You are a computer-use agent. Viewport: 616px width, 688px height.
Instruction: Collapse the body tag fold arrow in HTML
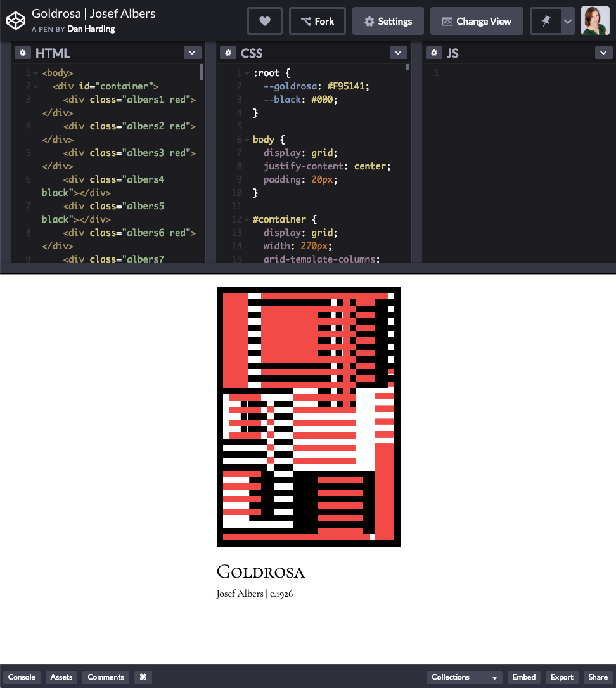(x=35, y=74)
